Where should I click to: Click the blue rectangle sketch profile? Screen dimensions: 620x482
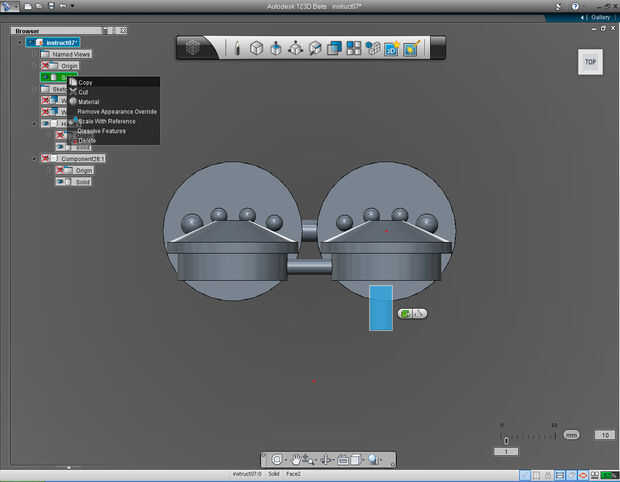pos(381,308)
